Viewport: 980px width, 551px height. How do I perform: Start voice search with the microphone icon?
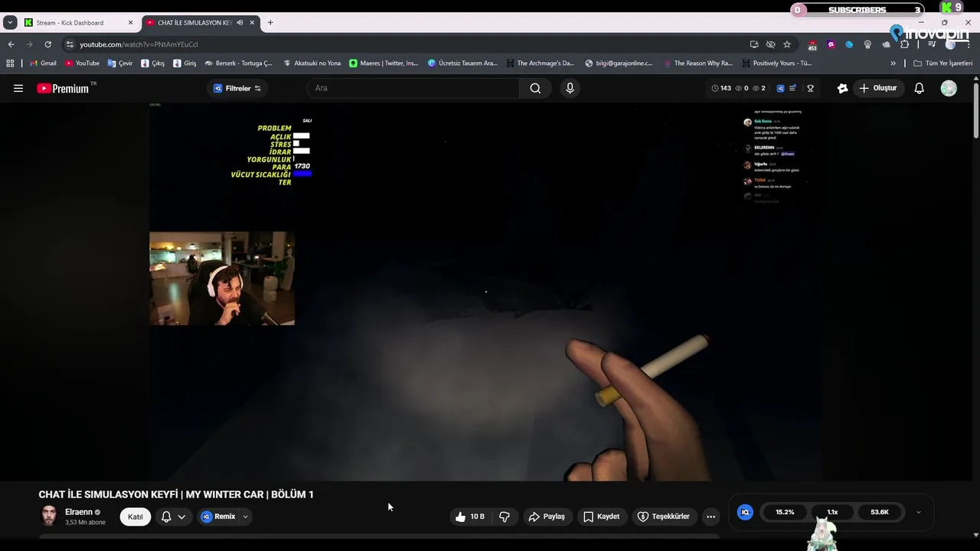pyautogui.click(x=570, y=88)
